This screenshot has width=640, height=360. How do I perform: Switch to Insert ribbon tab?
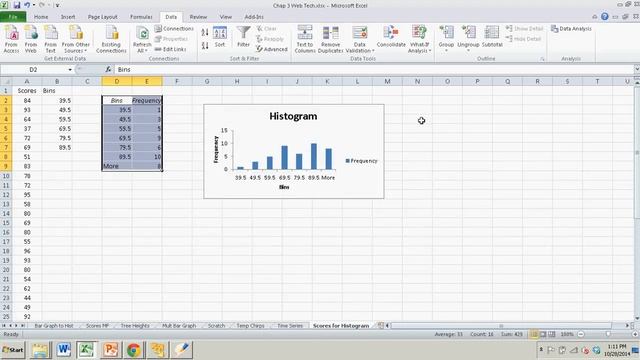coord(68,17)
